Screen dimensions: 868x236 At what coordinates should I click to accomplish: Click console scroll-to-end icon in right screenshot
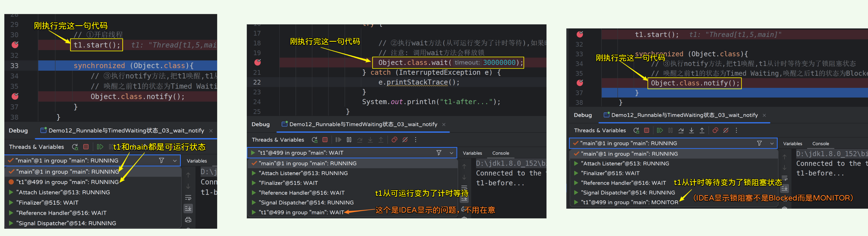point(784,189)
